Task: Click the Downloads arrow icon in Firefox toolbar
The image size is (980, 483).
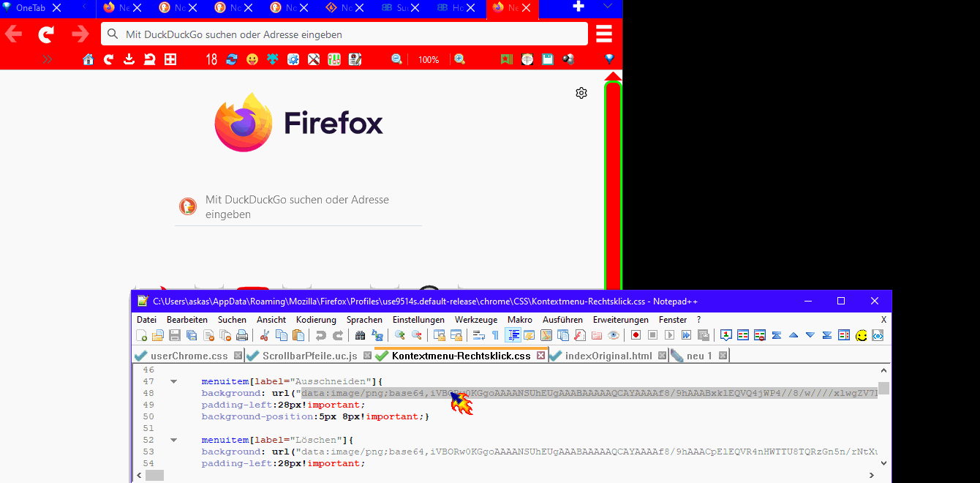Action: coord(129,59)
